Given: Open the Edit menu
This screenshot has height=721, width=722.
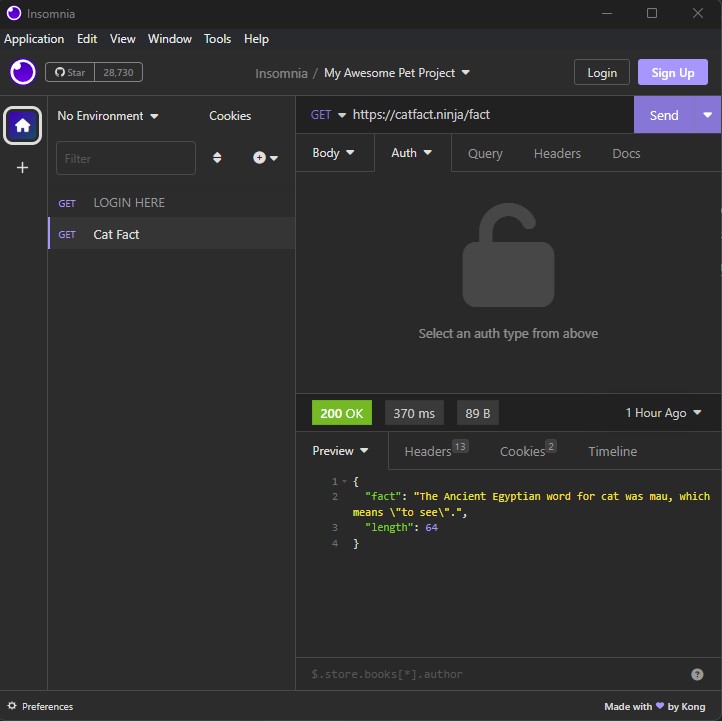Looking at the screenshot, I should tap(87, 39).
